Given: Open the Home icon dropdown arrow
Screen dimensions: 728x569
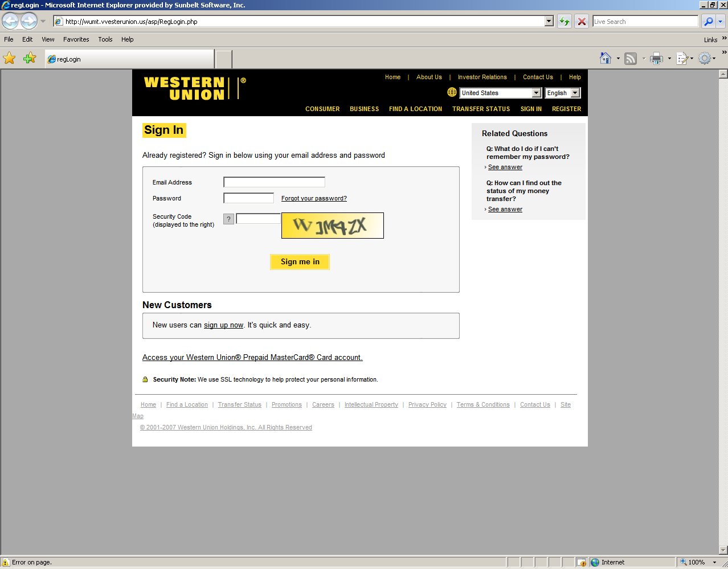Looking at the screenshot, I should point(618,58).
